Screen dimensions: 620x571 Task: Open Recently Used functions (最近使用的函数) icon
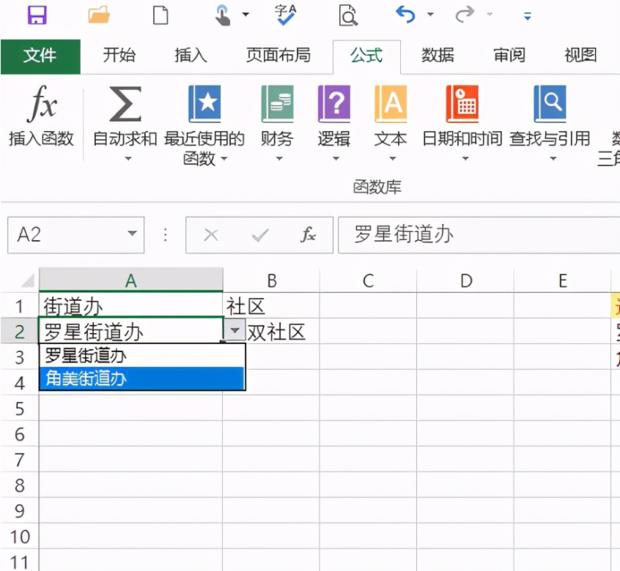coord(204,106)
